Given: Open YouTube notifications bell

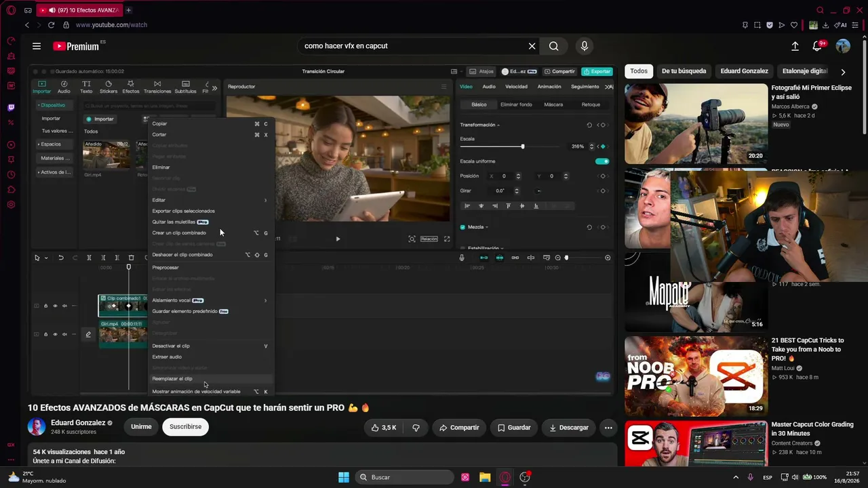Looking at the screenshot, I should click(817, 46).
